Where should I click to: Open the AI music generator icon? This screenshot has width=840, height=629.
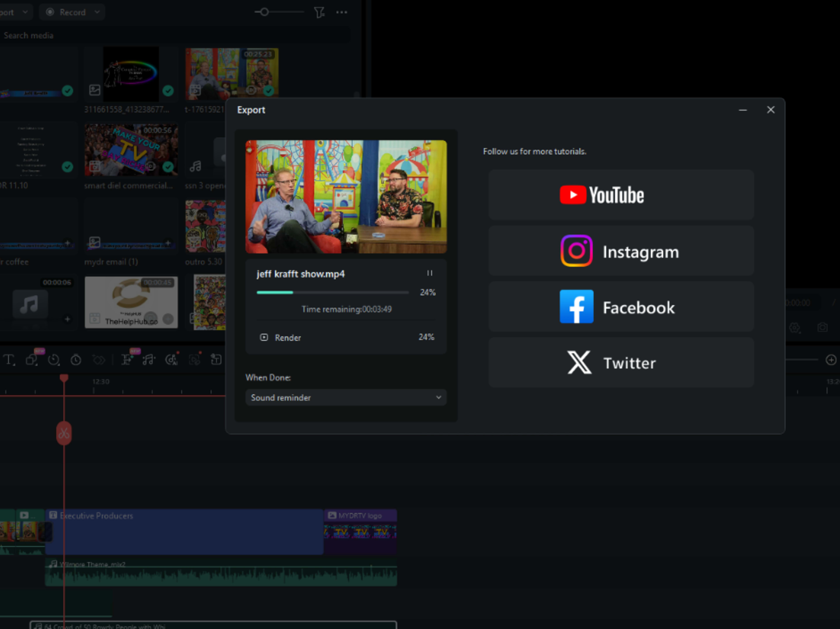[x=171, y=359]
